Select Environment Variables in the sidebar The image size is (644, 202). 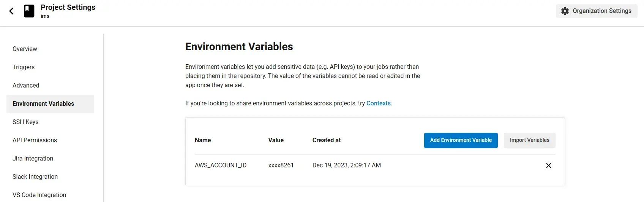pyautogui.click(x=50, y=104)
